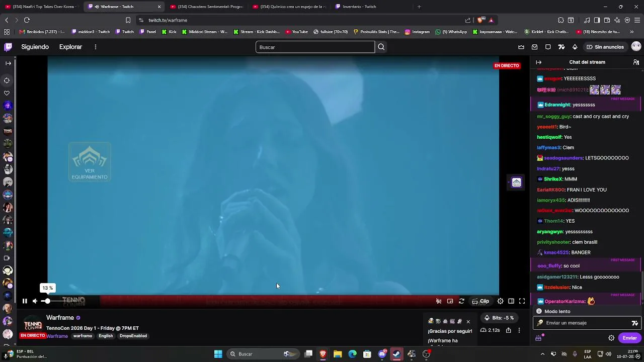644x362 pixels.
Task: Open a new browser tab
Action: pyautogui.click(x=419, y=7)
